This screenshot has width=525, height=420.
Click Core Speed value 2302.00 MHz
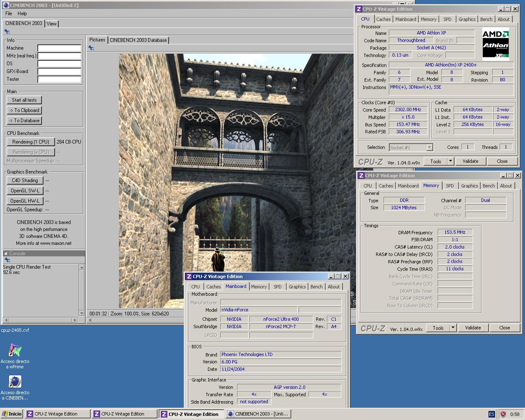click(x=408, y=110)
